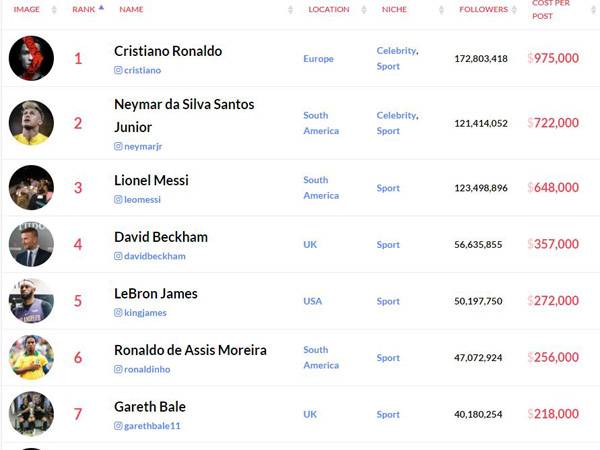Click Instagram icon beside garethbale11 handle

118,426
